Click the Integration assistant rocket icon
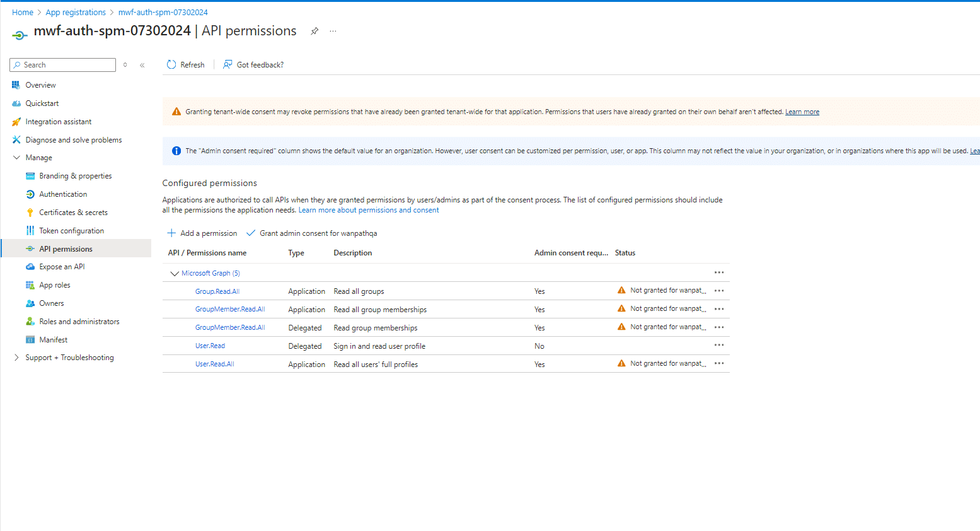The image size is (980, 531). 16,122
